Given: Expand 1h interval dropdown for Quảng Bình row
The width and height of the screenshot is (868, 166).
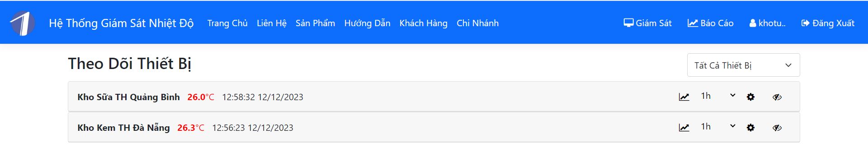Looking at the screenshot, I should point(718,96).
